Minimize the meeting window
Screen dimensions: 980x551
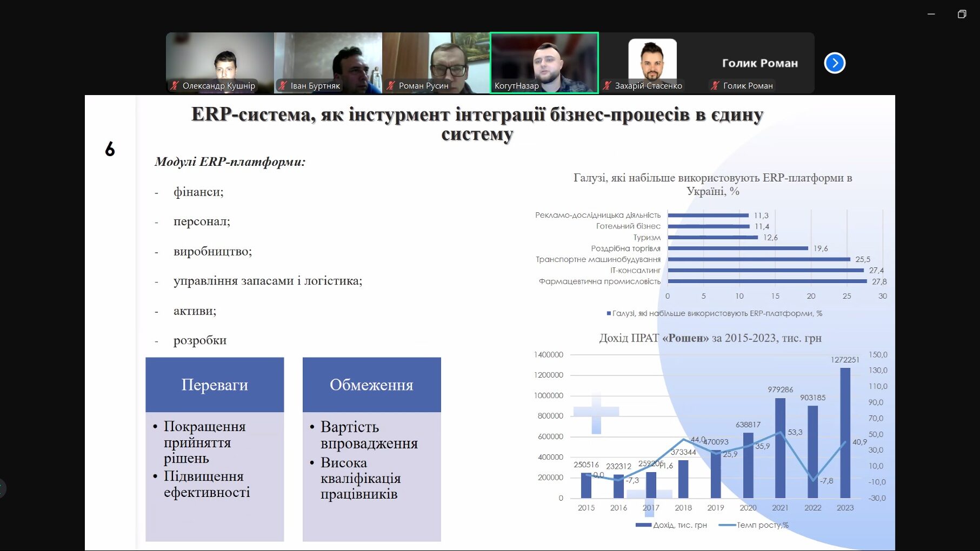click(931, 14)
